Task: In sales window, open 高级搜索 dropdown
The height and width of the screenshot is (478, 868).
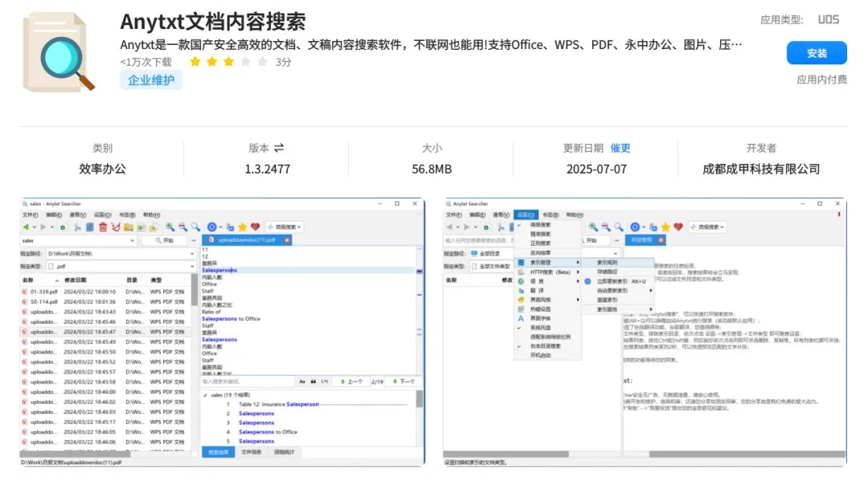Action: (x=285, y=227)
